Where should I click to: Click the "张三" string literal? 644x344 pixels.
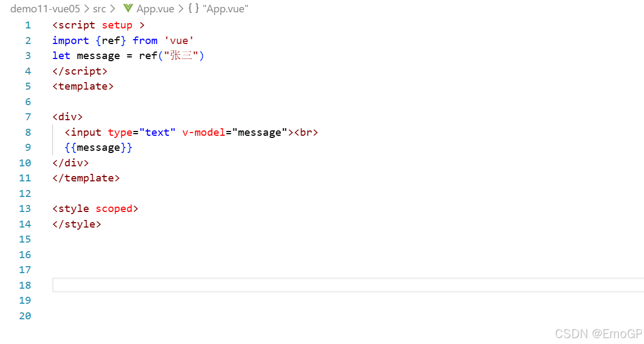coord(181,56)
